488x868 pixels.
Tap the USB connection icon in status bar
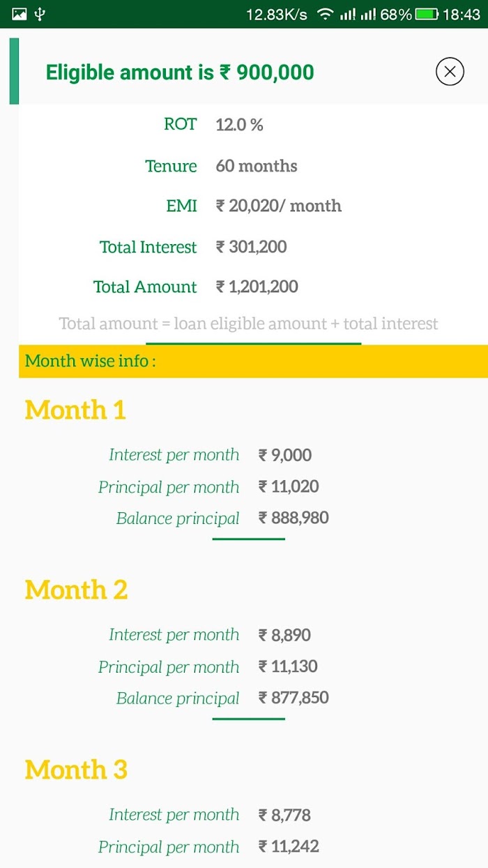[x=40, y=14]
